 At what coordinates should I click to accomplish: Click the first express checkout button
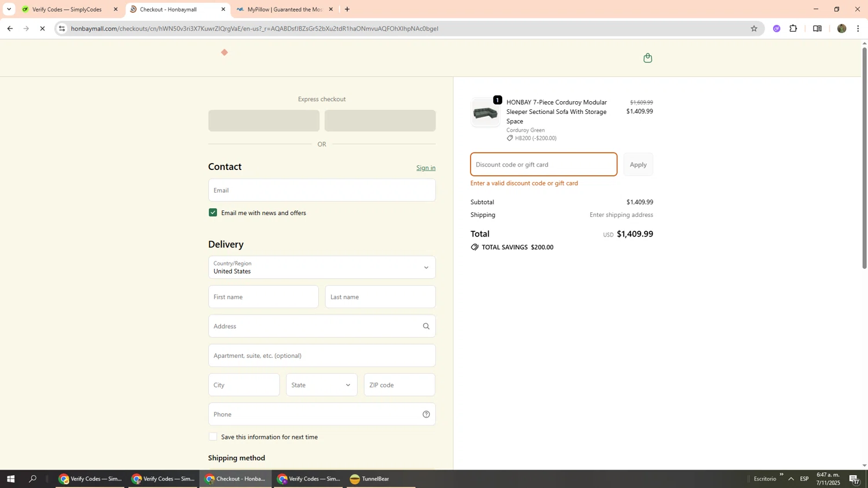tap(264, 121)
